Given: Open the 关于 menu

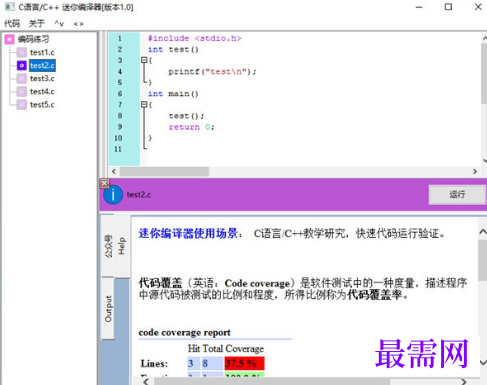Looking at the screenshot, I should coord(36,23).
